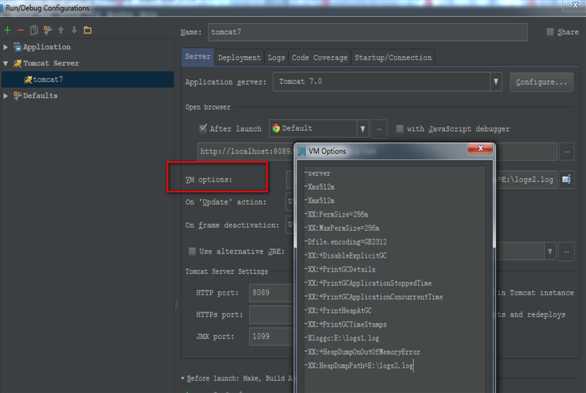
Task: Collapse the Tomcat Server tree node
Action: click(6, 64)
